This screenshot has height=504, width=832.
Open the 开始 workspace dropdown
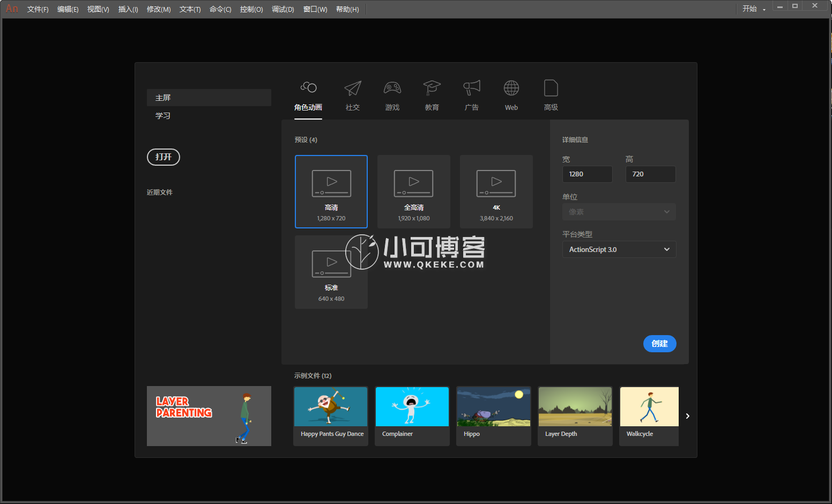754,9
